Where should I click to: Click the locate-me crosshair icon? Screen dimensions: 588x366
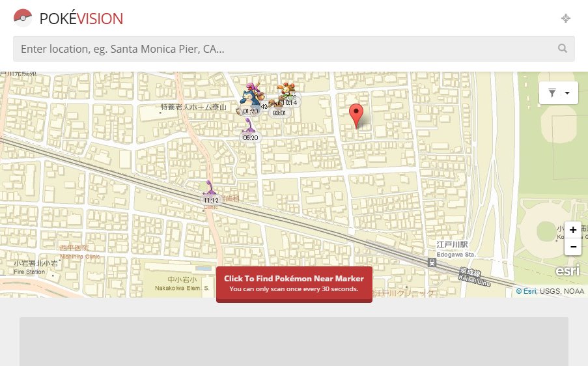565,18
